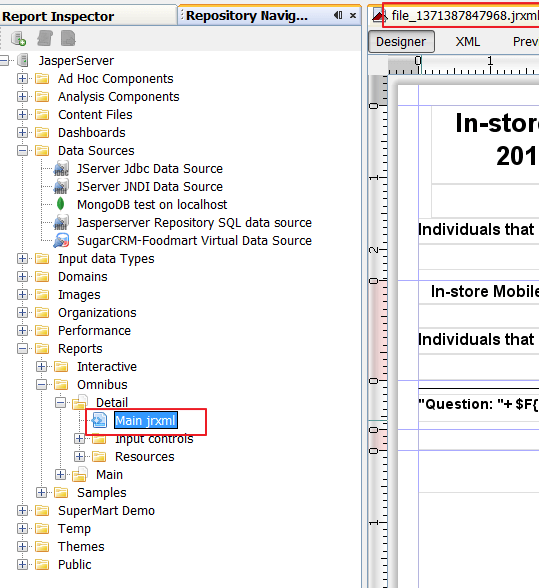Click the JServer JNDI Data Source icon

click(x=61, y=186)
